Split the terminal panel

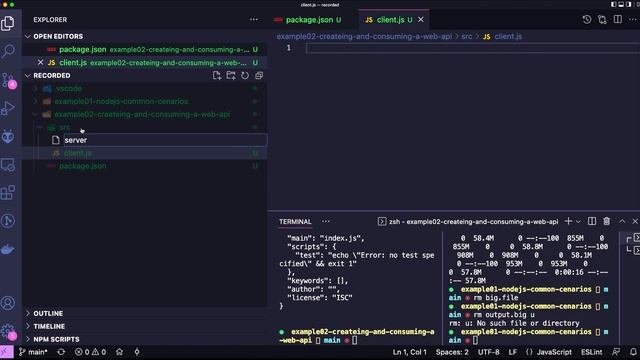click(x=592, y=221)
